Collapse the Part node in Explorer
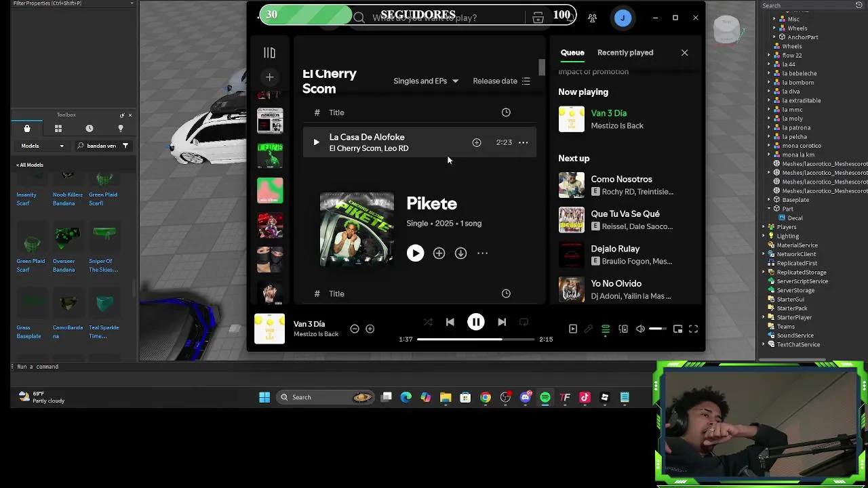The height and width of the screenshot is (488, 868). tap(770, 209)
